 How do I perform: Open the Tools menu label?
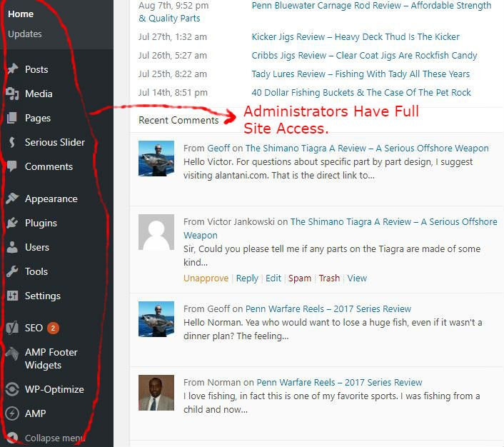tap(36, 272)
